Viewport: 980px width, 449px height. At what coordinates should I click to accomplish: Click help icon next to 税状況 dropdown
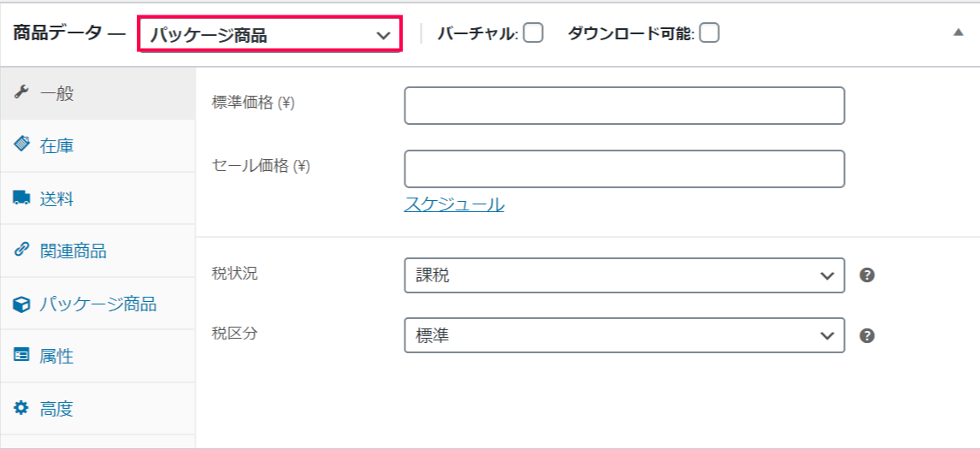(866, 275)
